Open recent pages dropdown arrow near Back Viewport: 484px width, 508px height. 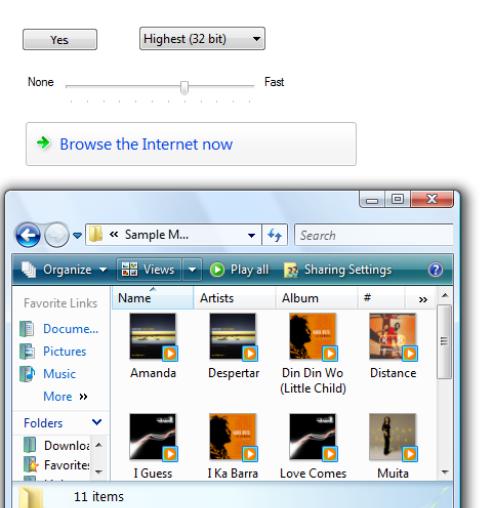77,236
